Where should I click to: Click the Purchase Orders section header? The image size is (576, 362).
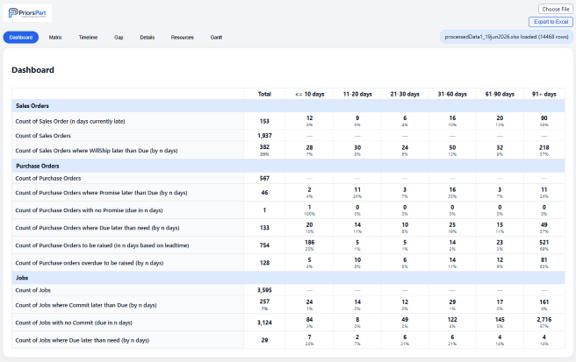(288, 166)
